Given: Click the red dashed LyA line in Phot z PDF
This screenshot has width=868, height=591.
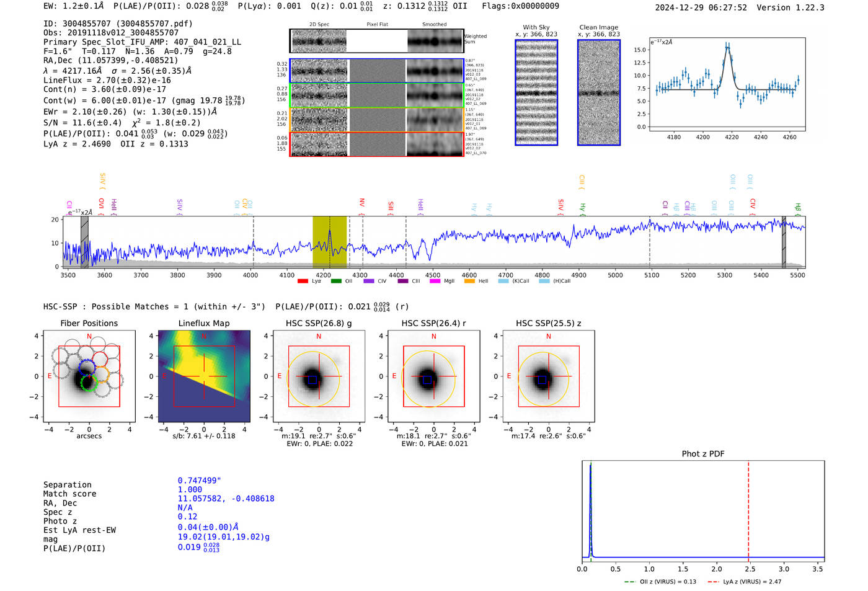Looking at the screenshot, I should 748,509.
